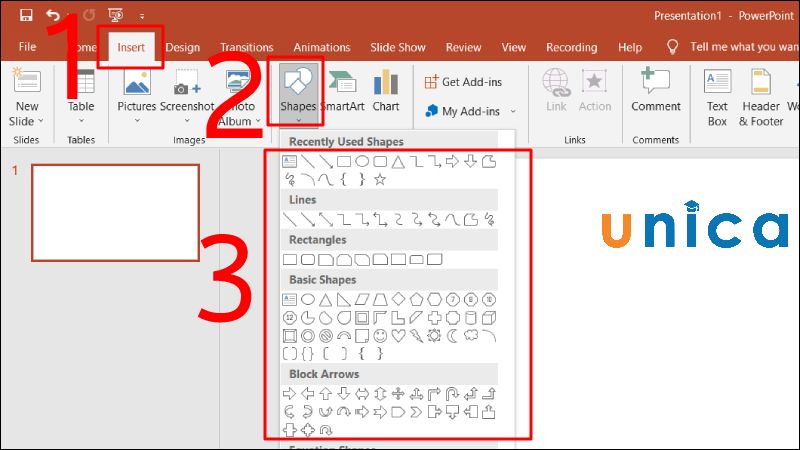Choose the regular pentagon in Basic Shapes
The width and height of the screenshot is (800, 450).
[x=416, y=299]
